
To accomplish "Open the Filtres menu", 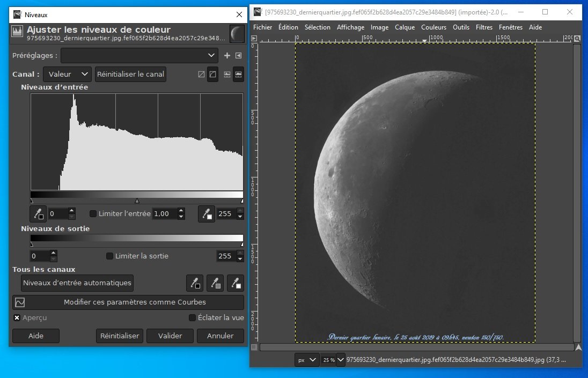I will (x=484, y=27).
